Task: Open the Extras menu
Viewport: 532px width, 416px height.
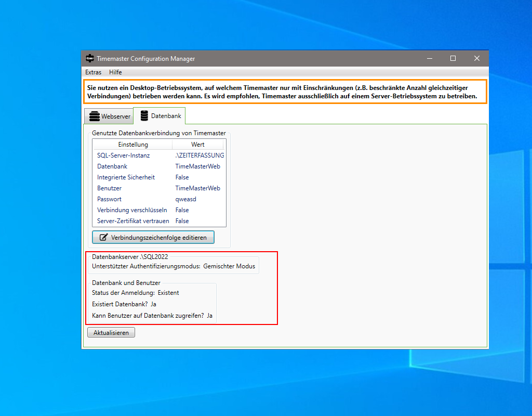Action: 93,72
